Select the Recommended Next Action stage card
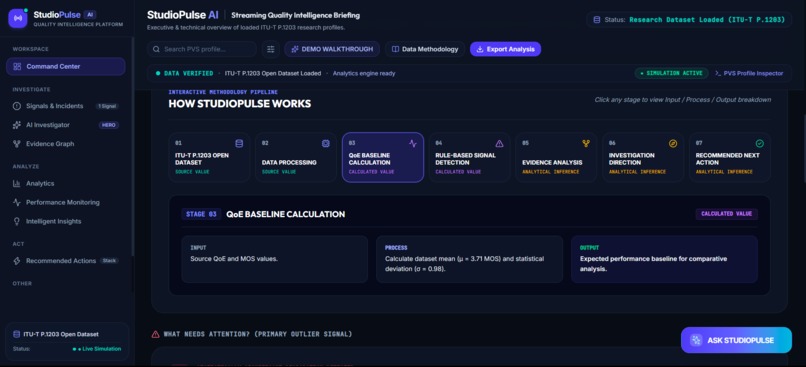The width and height of the screenshot is (806, 367). pos(730,157)
